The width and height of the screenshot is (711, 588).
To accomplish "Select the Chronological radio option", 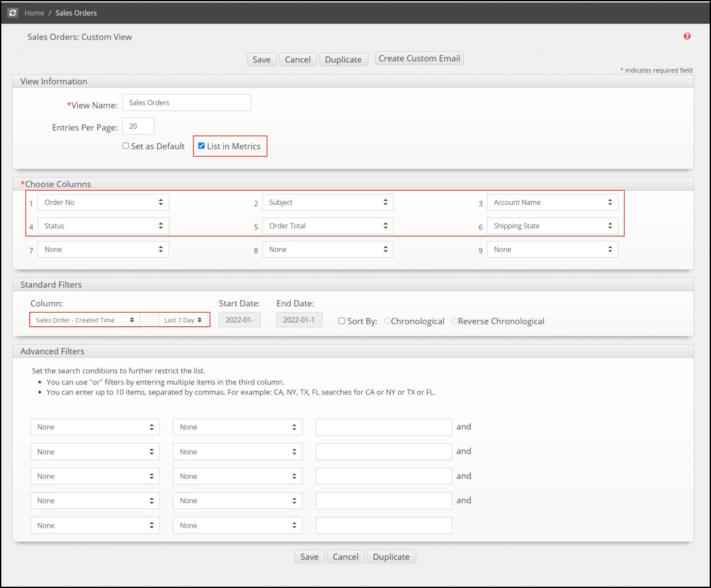I will click(387, 321).
